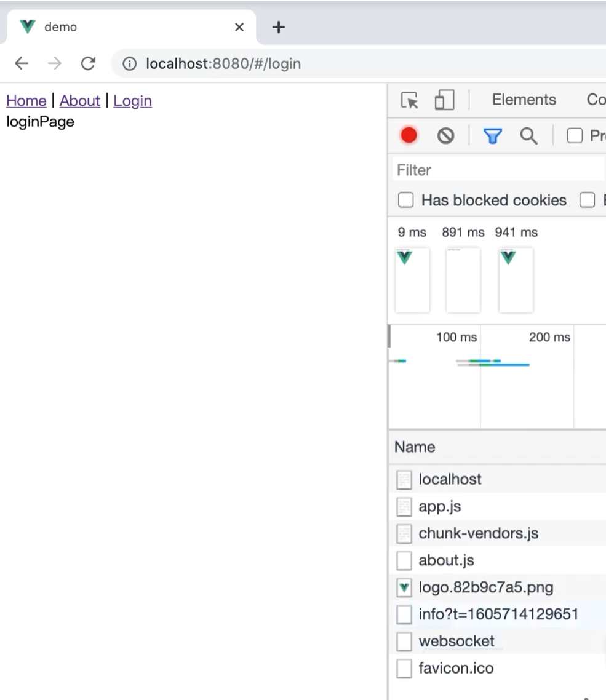Tick the Preserve log checkbox
This screenshot has width=606, height=700.
575,136
